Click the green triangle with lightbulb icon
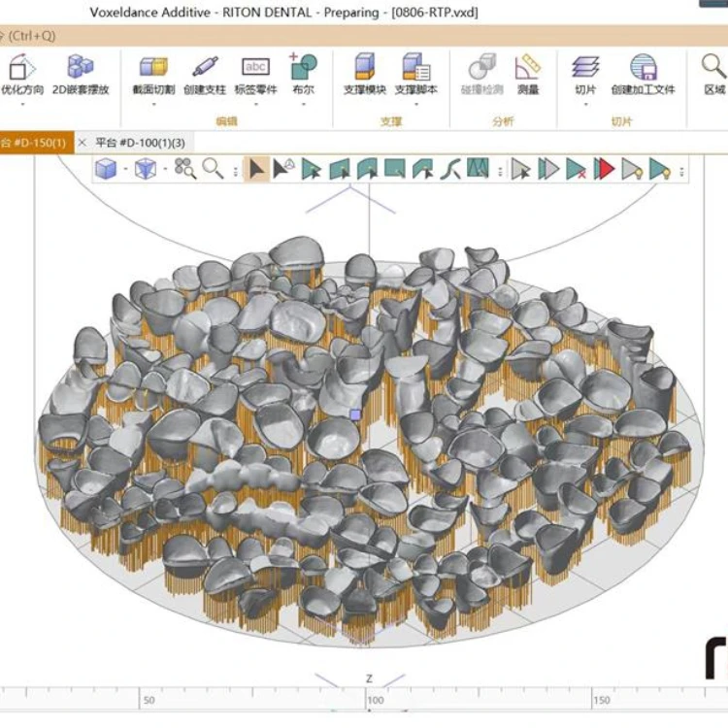 [660, 169]
